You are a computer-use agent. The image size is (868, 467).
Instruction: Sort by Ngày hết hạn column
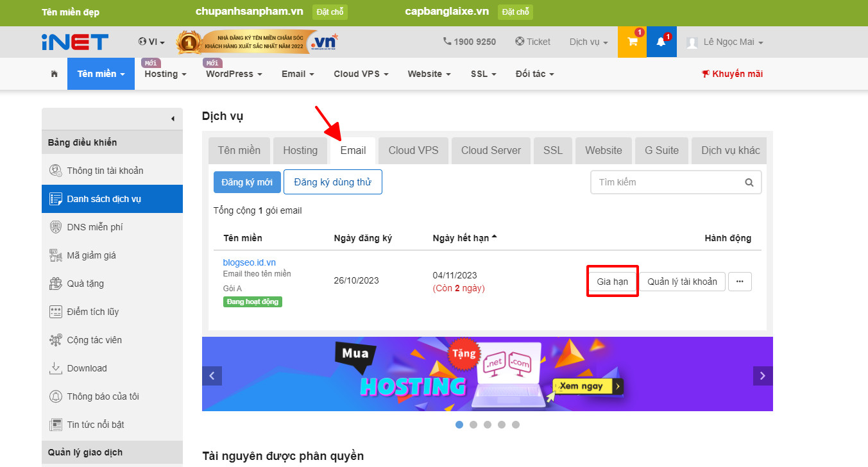[x=465, y=238]
